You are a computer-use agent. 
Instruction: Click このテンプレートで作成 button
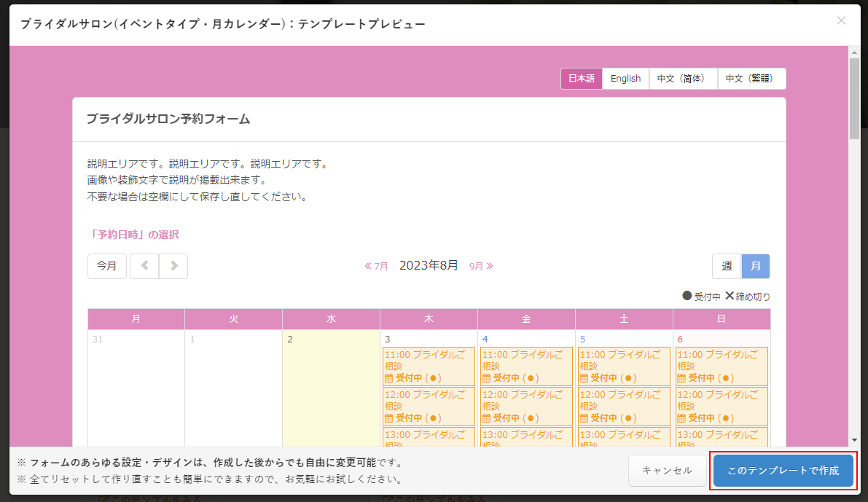tap(783, 471)
